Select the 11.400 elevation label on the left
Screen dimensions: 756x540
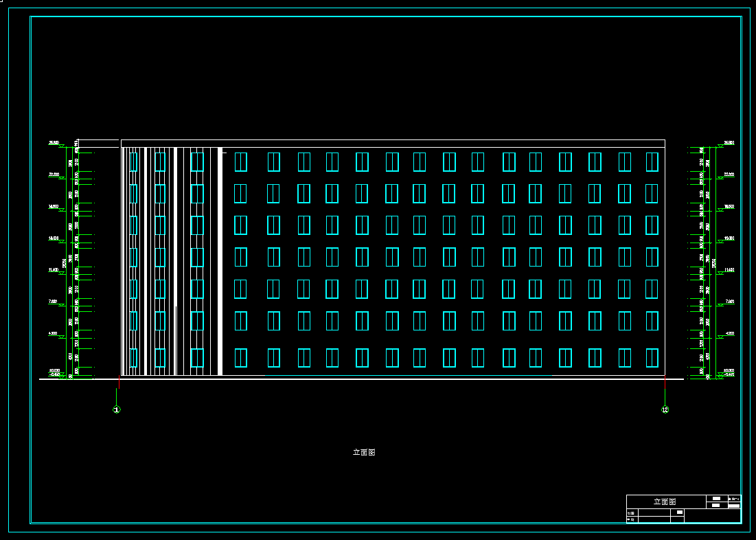[x=54, y=270]
